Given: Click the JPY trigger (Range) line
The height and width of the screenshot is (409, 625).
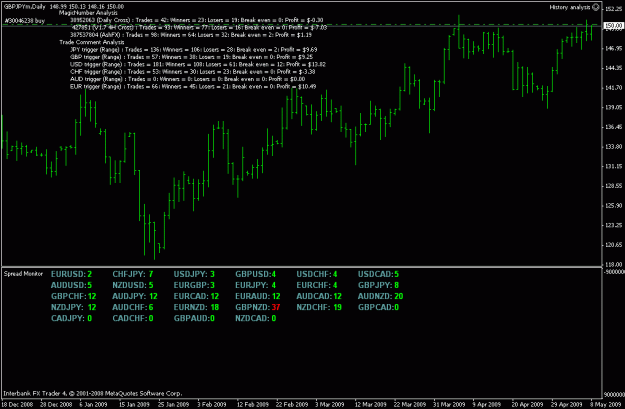Looking at the screenshot, I should click(193, 50).
